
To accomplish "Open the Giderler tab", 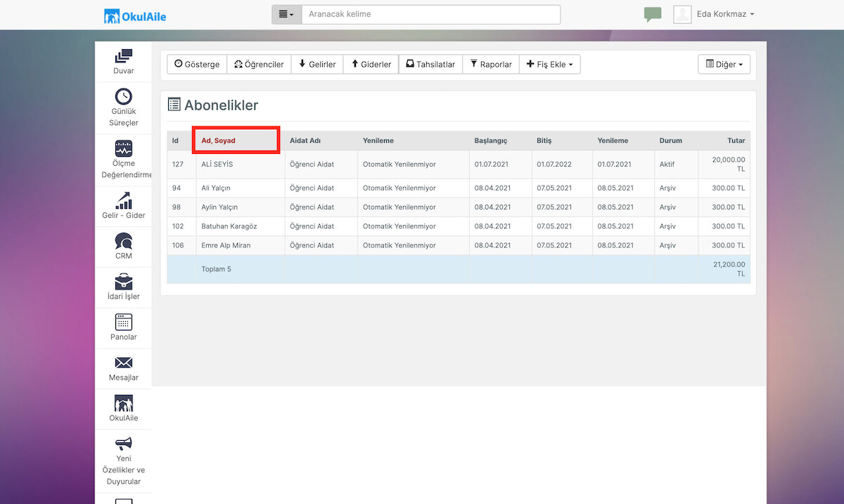I will (371, 64).
